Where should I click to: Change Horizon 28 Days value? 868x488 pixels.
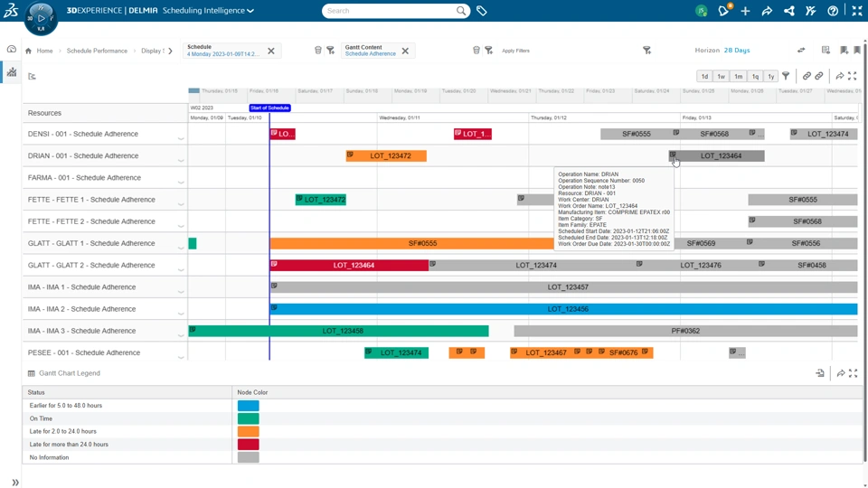coord(737,51)
